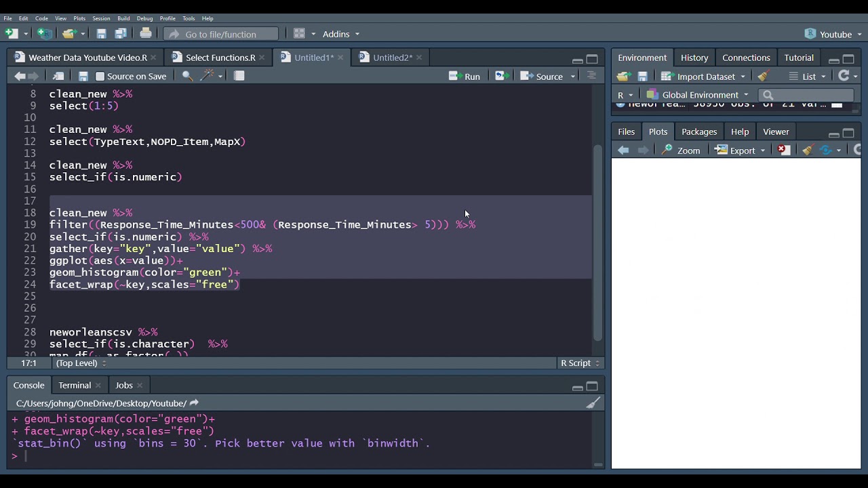The image size is (868, 488).
Task: Go forward to next source location
Action: point(33,76)
